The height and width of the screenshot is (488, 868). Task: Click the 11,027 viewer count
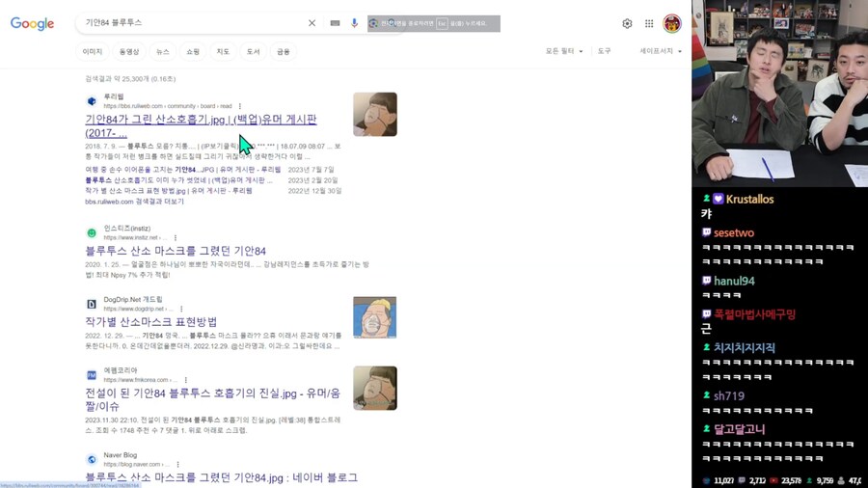(723, 481)
